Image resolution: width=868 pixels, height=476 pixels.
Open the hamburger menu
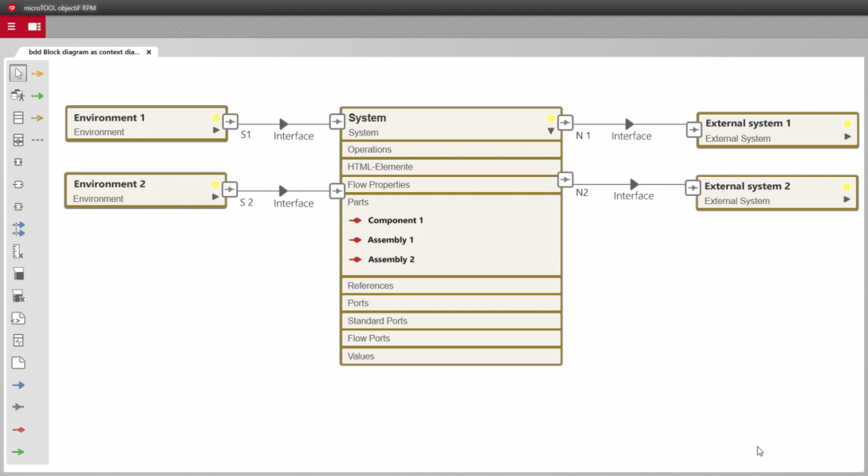pos(11,26)
